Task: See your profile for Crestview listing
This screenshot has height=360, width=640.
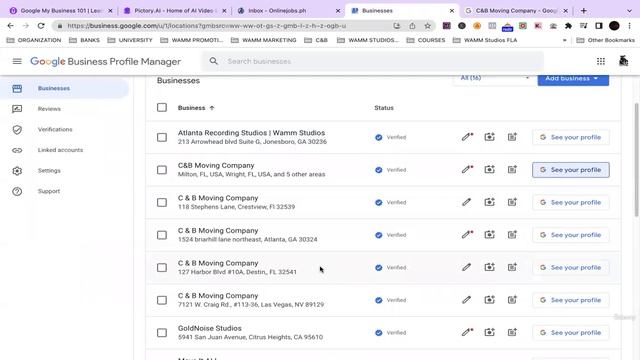Action: coord(571,202)
